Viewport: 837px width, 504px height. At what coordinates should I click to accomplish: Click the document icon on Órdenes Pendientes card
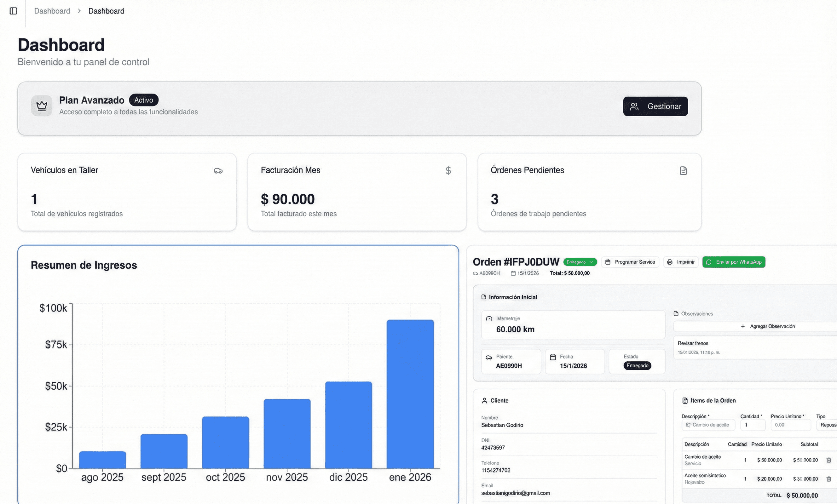[x=683, y=171]
